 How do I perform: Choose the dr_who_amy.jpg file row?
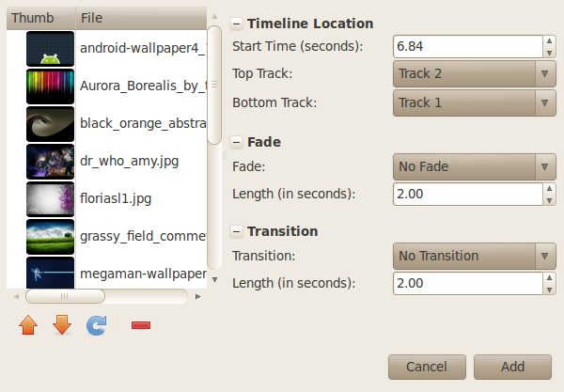coord(129,161)
